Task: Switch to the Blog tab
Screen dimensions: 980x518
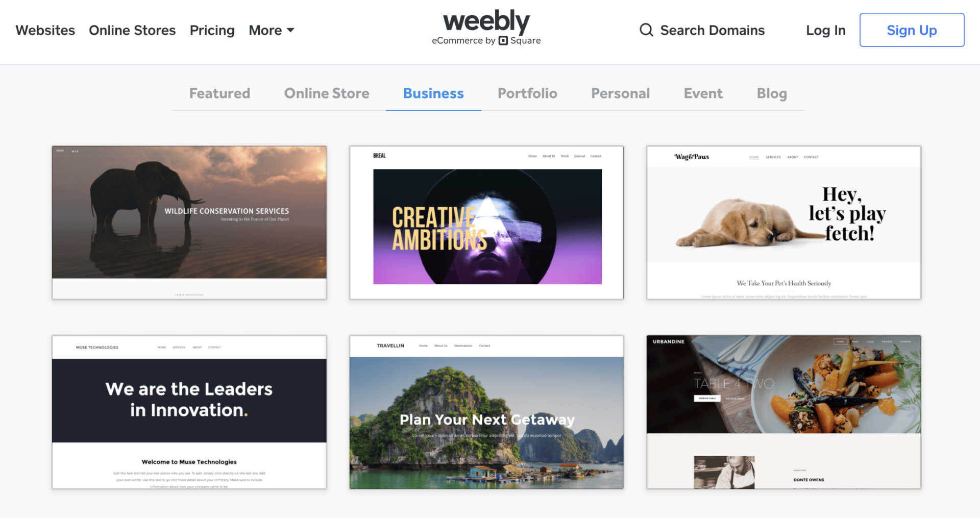Action: pos(772,94)
